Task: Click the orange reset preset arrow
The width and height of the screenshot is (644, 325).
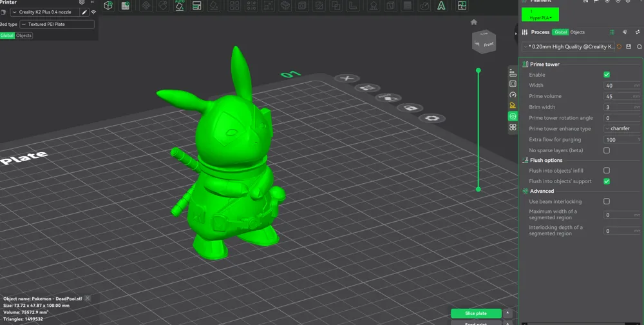Action: pyautogui.click(x=619, y=47)
